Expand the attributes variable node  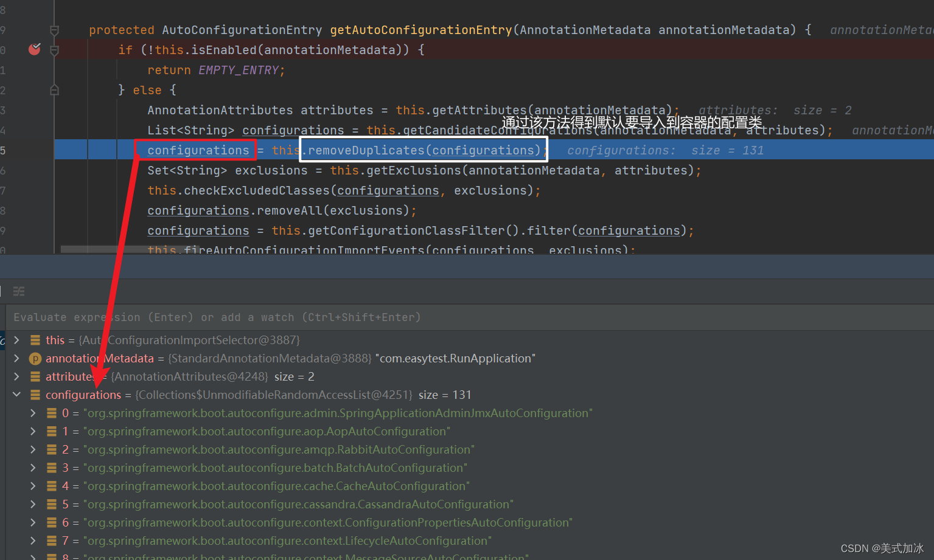tap(16, 376)
